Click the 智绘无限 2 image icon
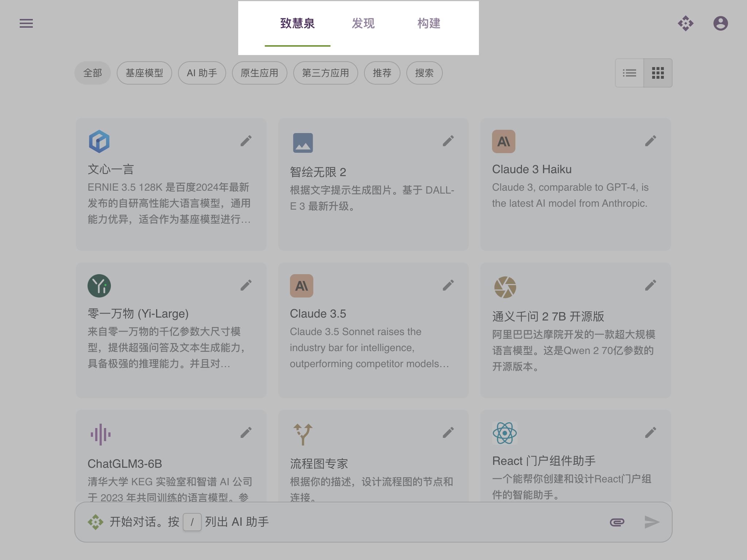Viewport: 747px width, 560px height. pyautogui.click(x=303, y=143)
